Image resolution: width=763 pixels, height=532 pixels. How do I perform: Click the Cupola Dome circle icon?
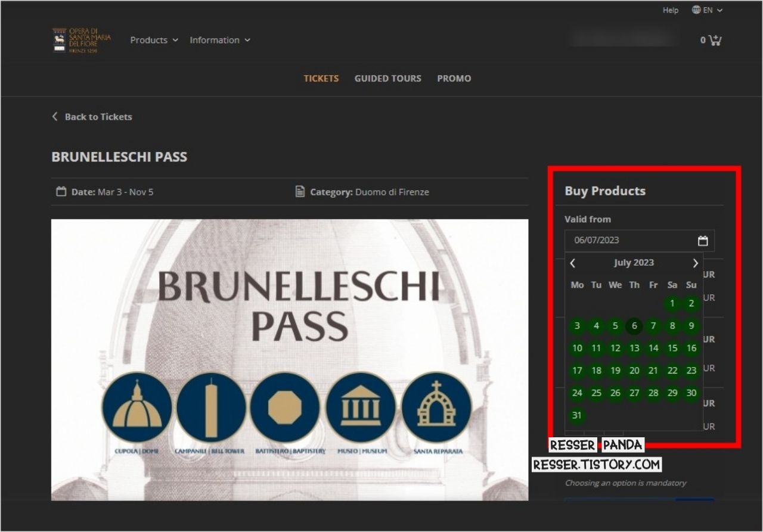click(x=137, y=407)
